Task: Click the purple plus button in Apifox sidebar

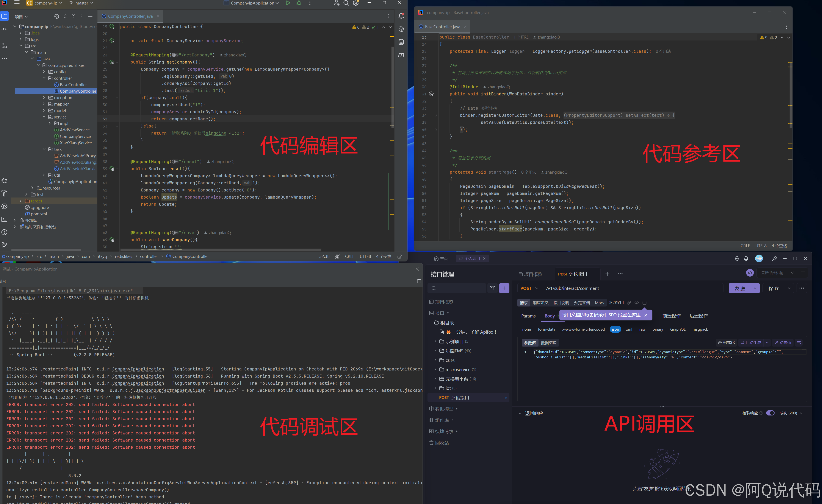Action: point(504,288)
